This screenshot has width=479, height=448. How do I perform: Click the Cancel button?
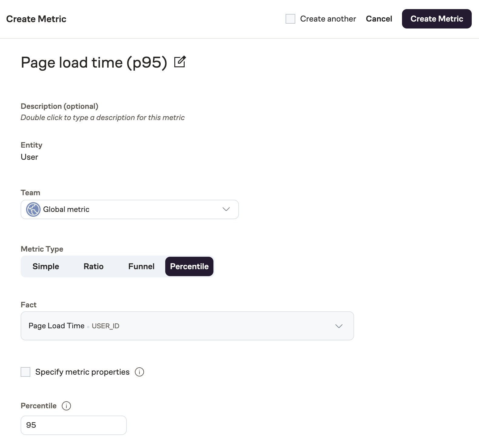pos(379,19)
